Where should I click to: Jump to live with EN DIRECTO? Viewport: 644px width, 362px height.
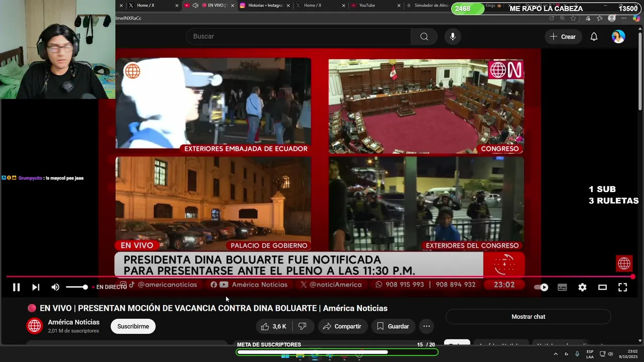(x=109, y=287)
